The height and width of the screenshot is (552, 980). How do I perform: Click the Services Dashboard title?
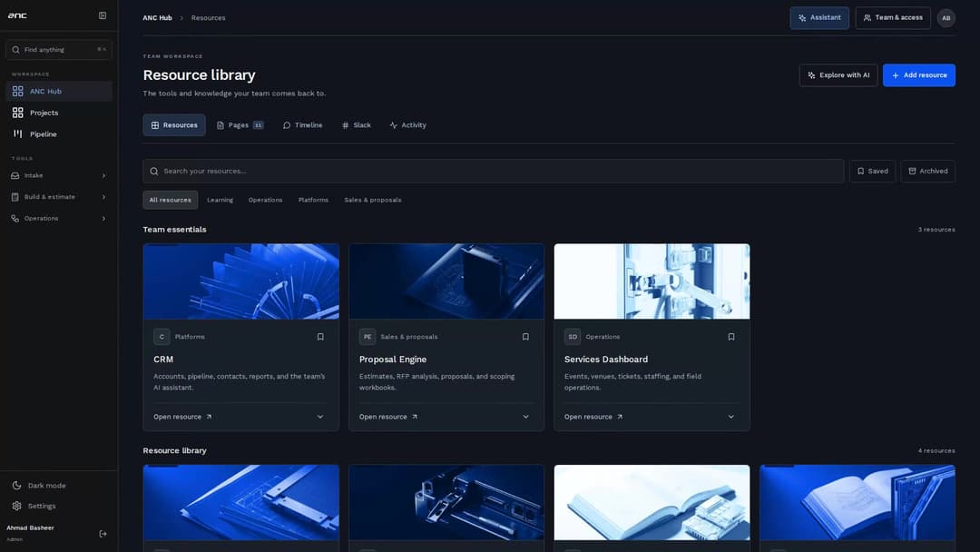(x=605, y=360)
